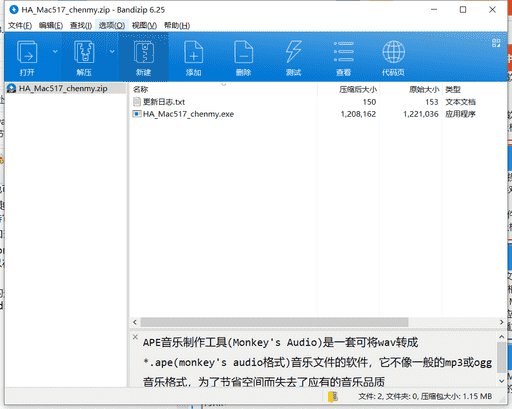Open the 视图(V) menu
The width and height of the screenshot is (512, 409).
[144, 25]
